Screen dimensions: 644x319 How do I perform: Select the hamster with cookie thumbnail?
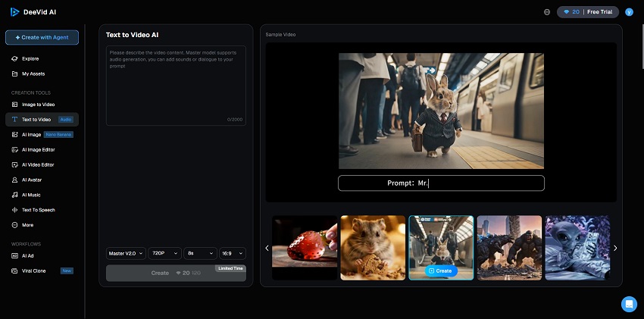pos(373,248)
